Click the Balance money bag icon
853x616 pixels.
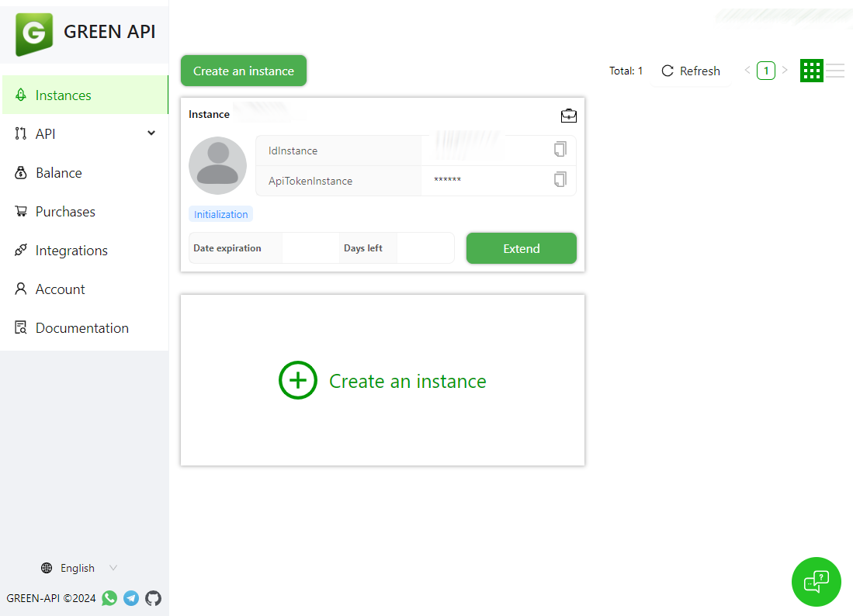coord(21,173)
